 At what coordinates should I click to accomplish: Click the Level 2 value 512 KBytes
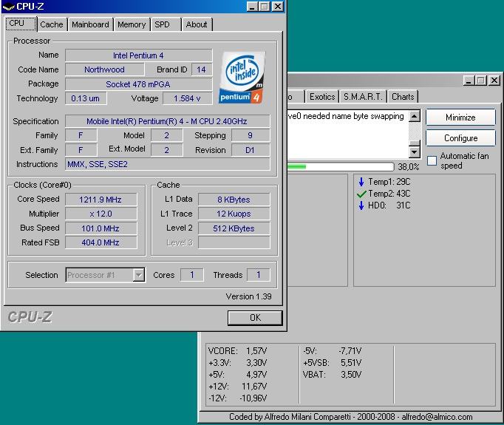coord(234,228)
